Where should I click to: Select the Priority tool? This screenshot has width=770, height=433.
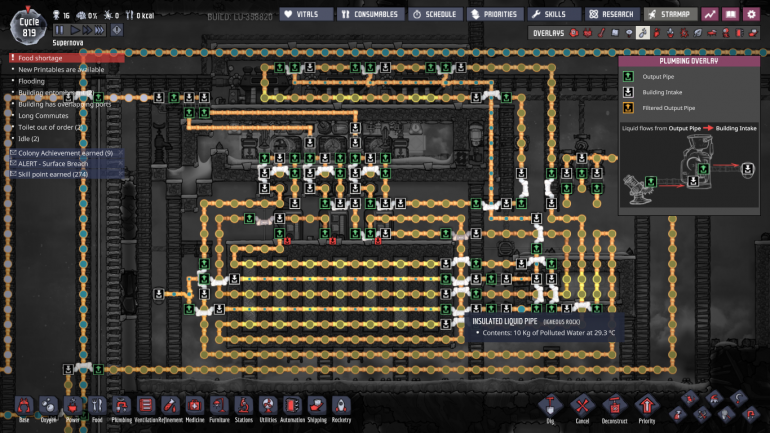pos(647,408)
